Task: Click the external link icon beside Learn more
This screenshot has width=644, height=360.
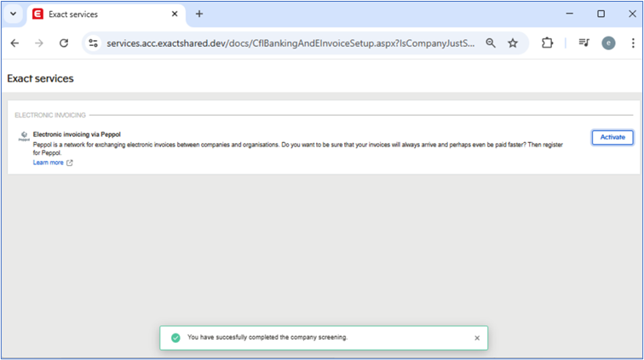Action: pos(70,163)
